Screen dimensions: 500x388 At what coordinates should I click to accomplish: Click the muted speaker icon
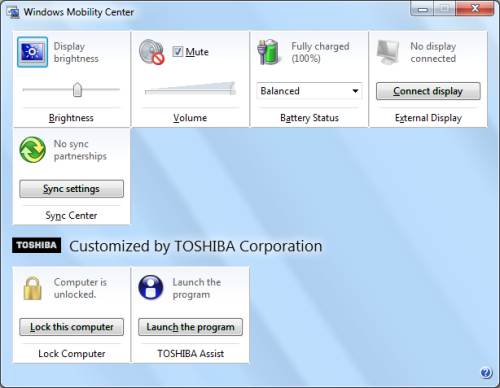(x=152, y=52)
